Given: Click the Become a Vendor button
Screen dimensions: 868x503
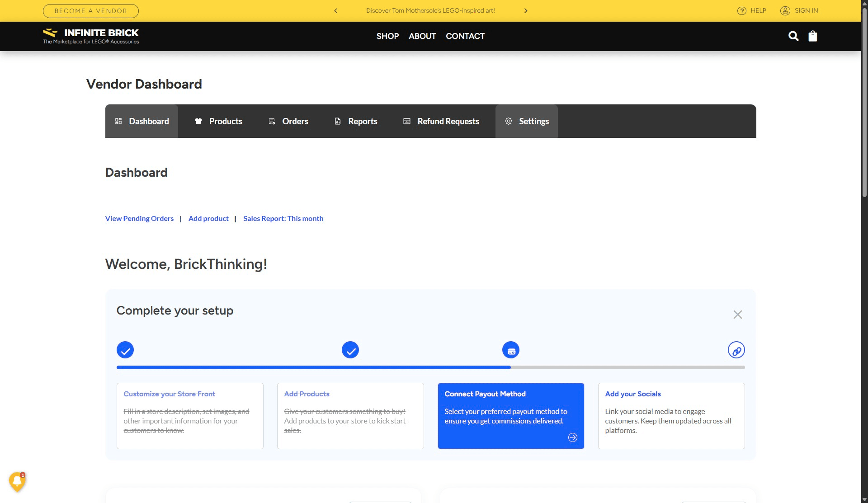Looking at the screenshot, I should click(91, 11).
